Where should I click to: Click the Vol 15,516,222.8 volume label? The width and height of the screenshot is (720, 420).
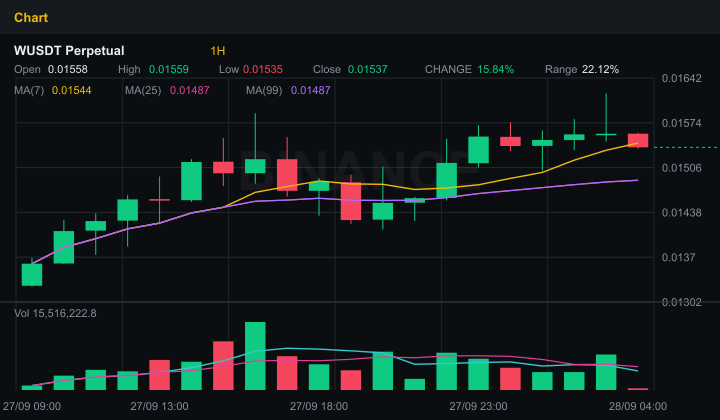coord(55,314)
